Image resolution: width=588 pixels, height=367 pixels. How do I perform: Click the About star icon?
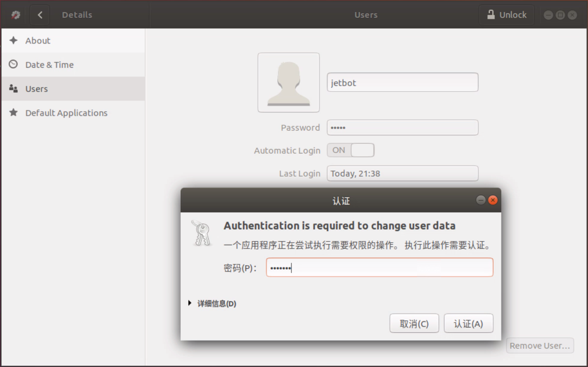click(13, 40)
